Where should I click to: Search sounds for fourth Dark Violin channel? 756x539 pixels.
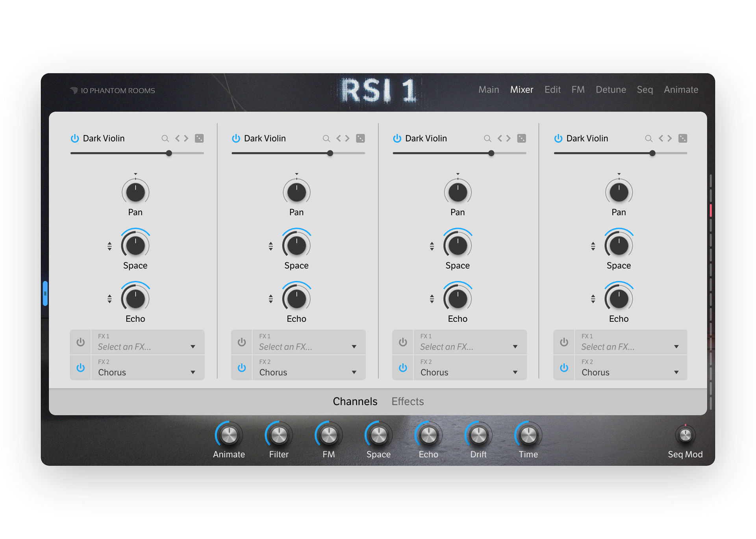[649, 139]
